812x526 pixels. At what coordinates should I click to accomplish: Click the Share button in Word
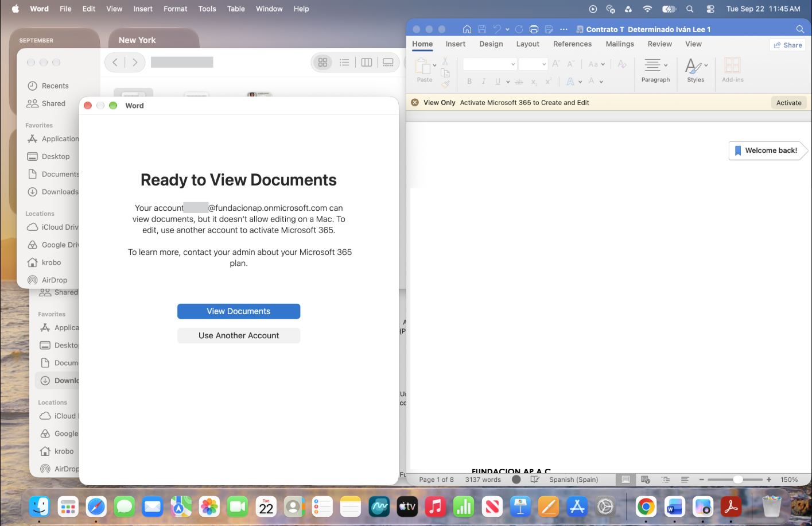(788, 45)
